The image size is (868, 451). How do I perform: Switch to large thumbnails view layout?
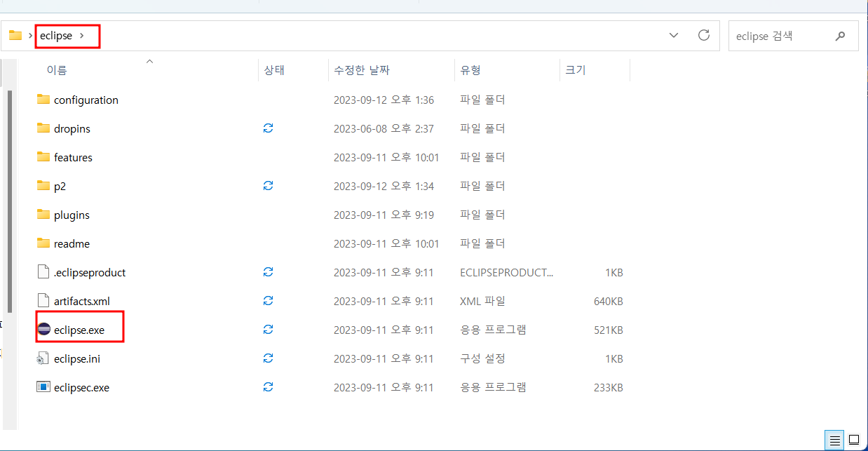pyautogui.click(x=855, y=440)
